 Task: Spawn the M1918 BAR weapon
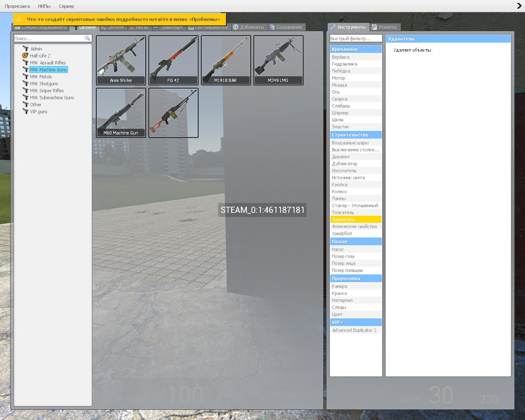[226, 60]
